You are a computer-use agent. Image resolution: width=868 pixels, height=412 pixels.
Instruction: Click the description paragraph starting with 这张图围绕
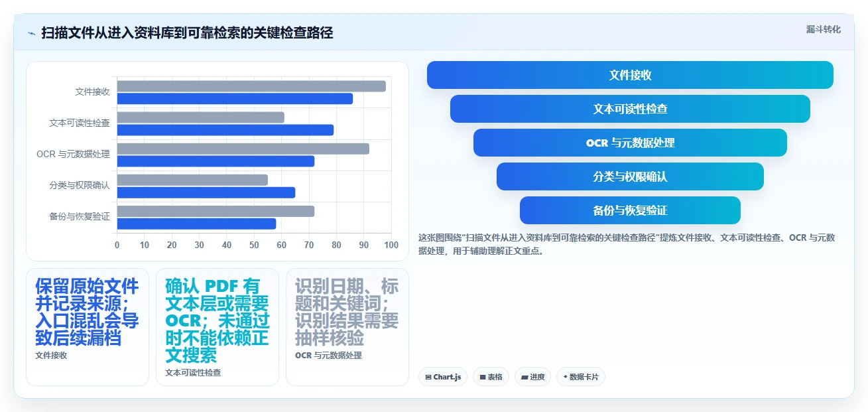tap(627, 244)
